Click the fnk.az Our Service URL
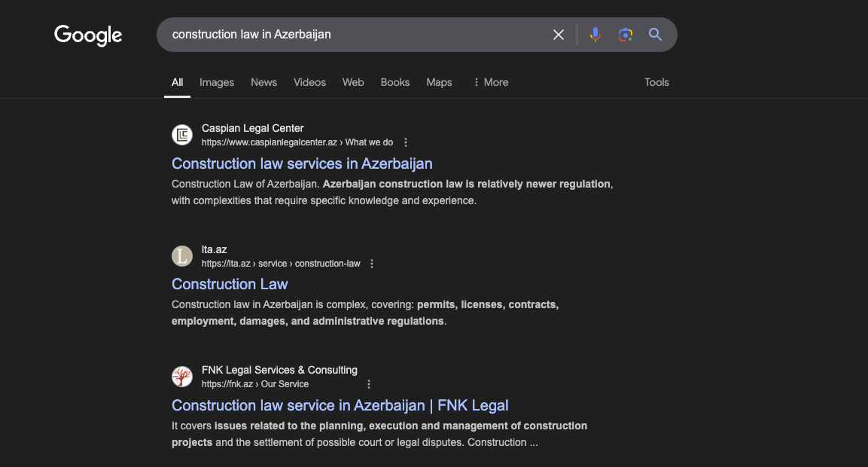The height and width of the screenshot is (467, 868). coord(255,384)
